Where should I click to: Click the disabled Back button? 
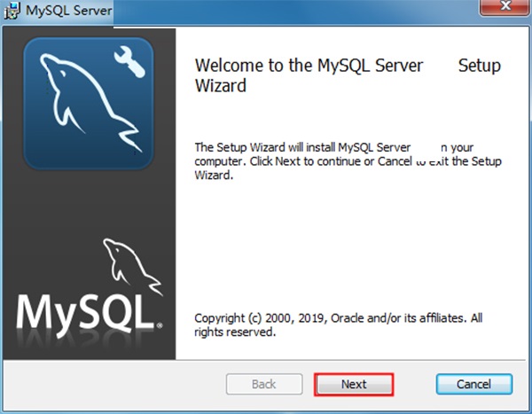(264, 384)
